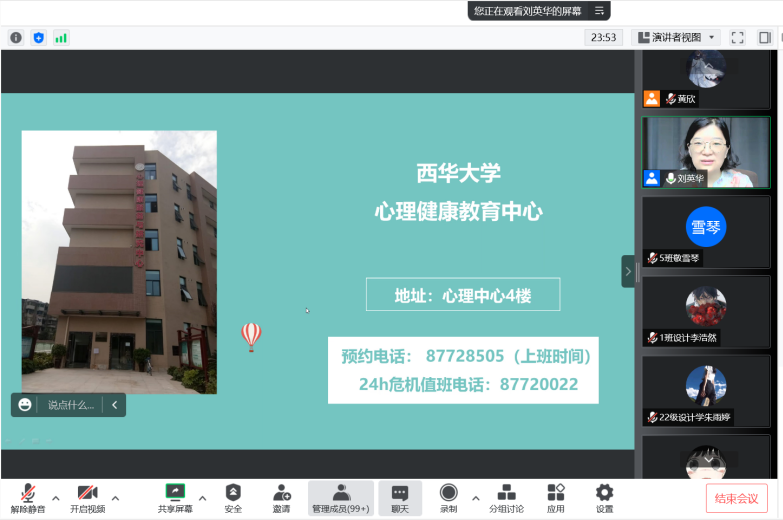Click the 心理健康教育中心 heading
783x520 pixels.
pos(458,211)
